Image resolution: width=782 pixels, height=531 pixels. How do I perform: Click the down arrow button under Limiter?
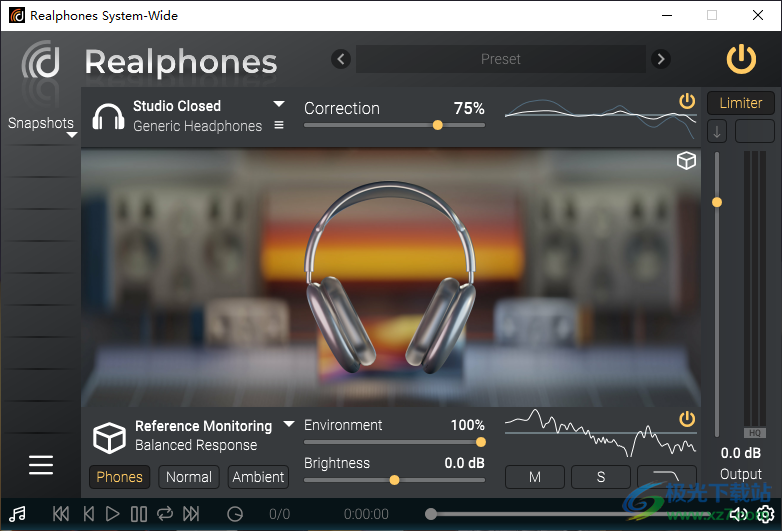(x=717, y=132)
